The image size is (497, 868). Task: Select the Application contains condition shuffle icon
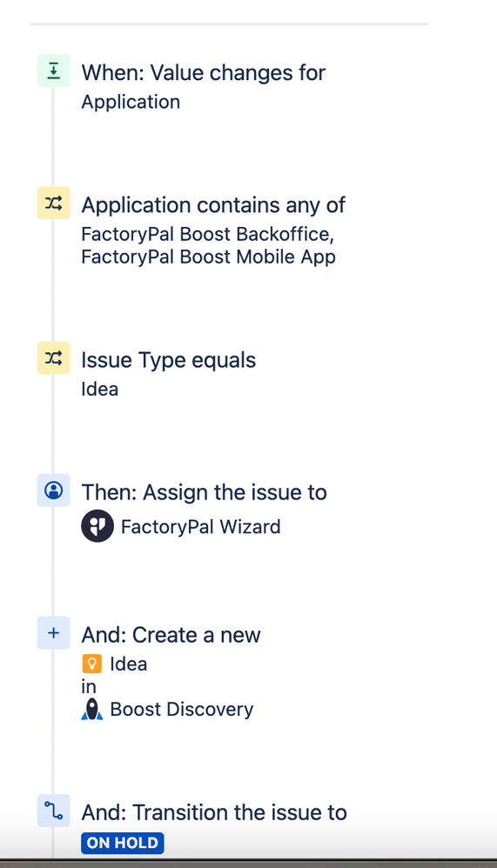coord(54,204)
